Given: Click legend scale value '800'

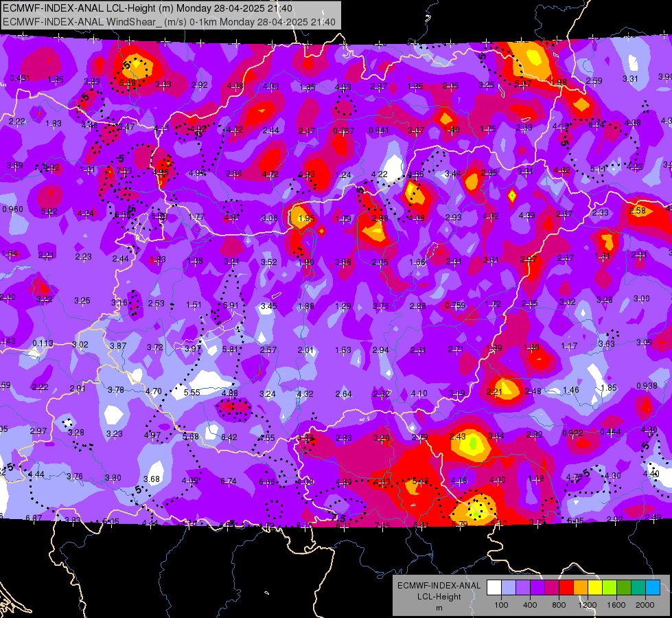Looking at the screenshot, I should pos(559,605).
